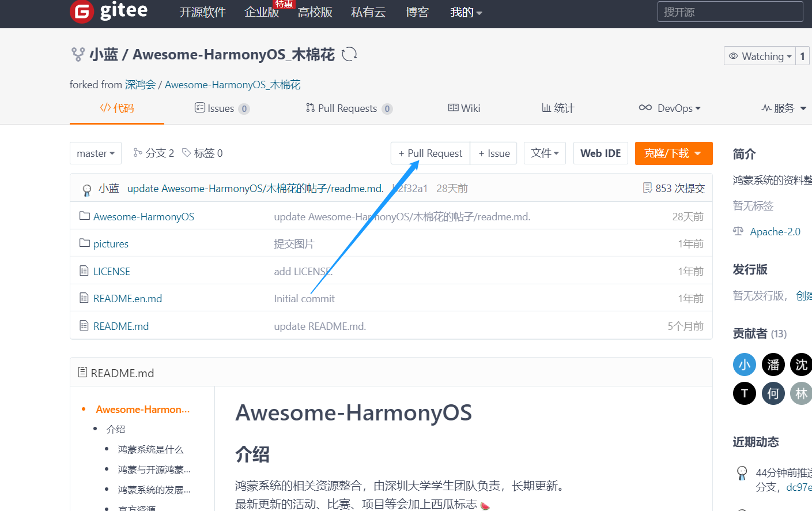Click the sync refresh icon after repository title
812x511 pixels.
[349, 54]
